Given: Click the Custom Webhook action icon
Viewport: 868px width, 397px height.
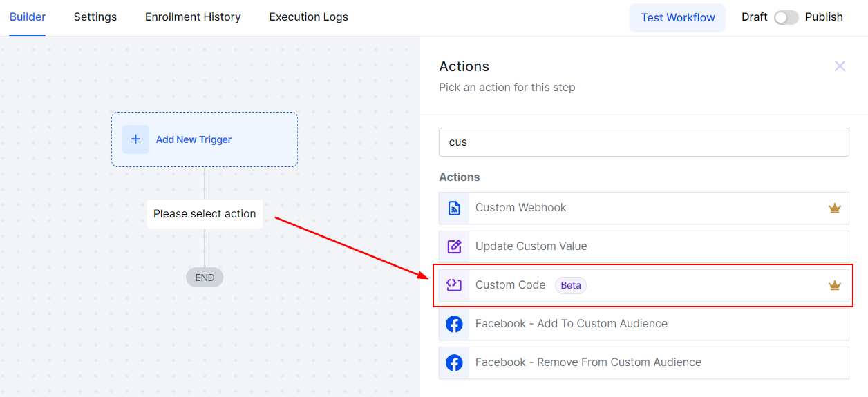Looking at the screenshot, I should coord(454,208).
